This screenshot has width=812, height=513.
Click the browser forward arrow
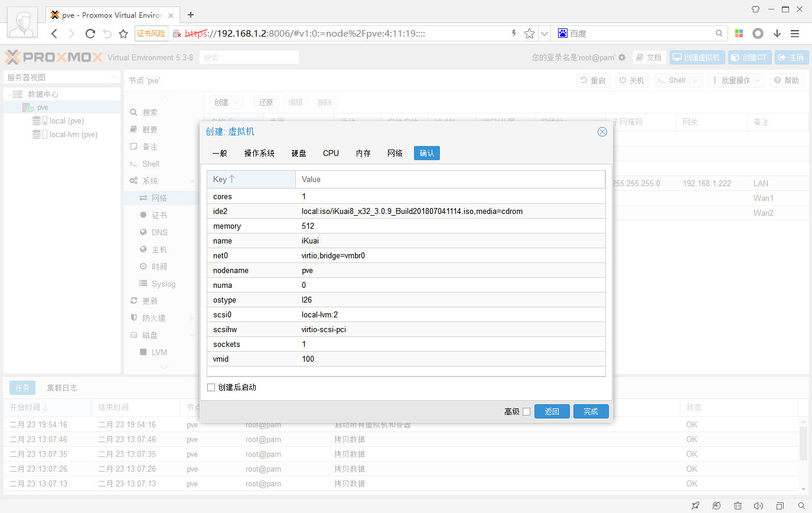tap(72, 34)
